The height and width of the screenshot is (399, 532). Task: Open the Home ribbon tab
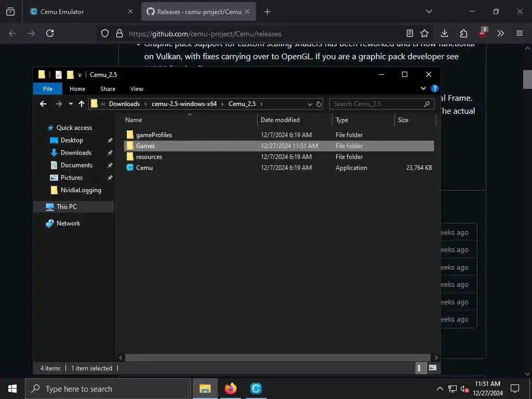pos(77,89)
